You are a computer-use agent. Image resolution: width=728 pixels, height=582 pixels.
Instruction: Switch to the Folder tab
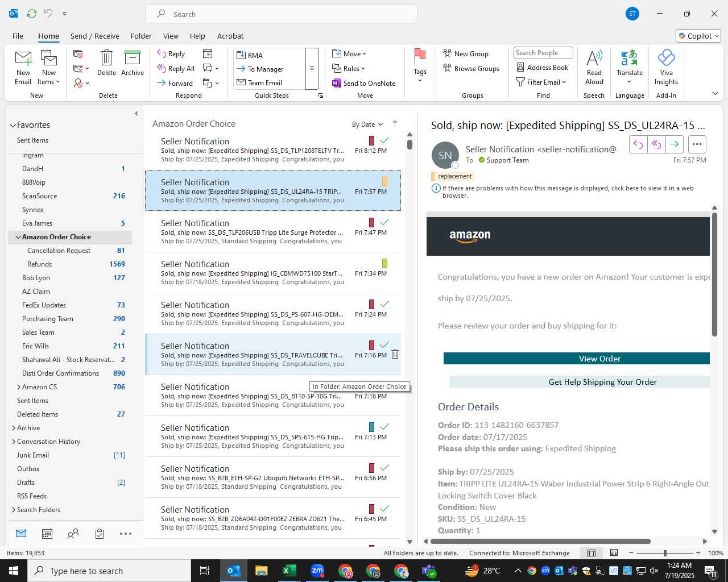point(141,36)
